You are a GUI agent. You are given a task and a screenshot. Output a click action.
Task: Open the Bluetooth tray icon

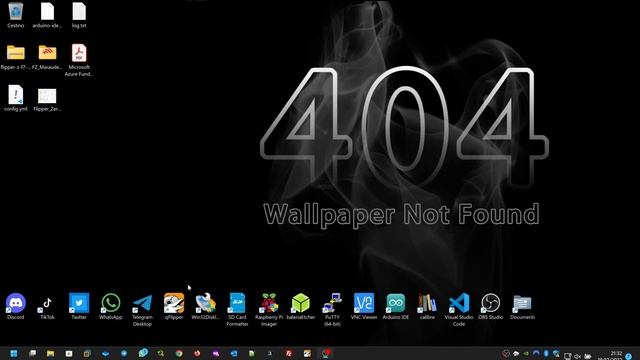pos(546,353)
